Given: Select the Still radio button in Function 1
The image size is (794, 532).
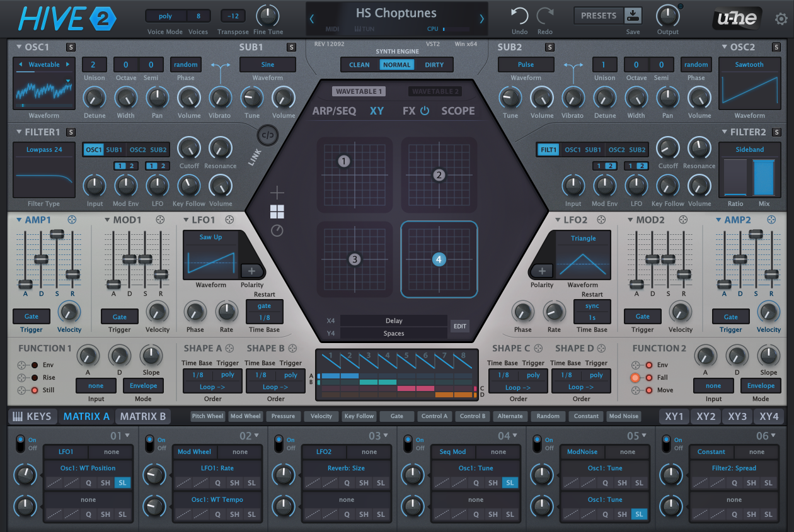Looking at the screenshot, I should pyautogui.click(x=34, y=390).
